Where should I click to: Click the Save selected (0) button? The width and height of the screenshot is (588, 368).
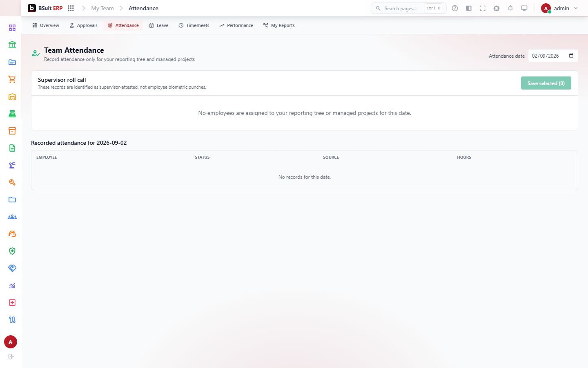(546, 83)
